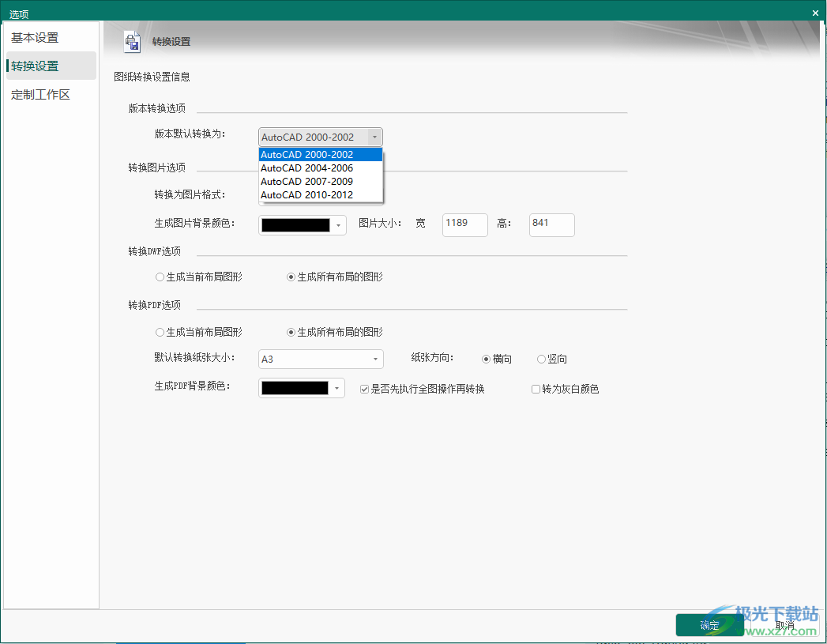Click the 取消 button
The image size is (827, 644).
[785, 625]
